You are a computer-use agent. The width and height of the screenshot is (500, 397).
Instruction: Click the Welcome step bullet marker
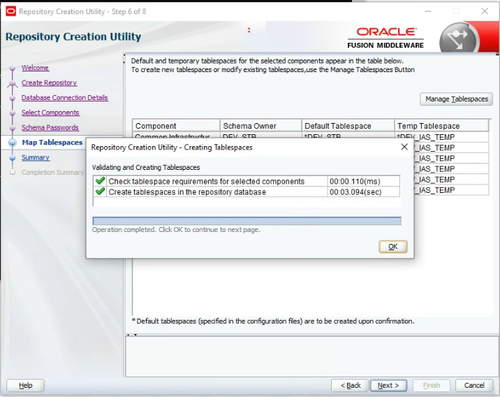[13, 68]
